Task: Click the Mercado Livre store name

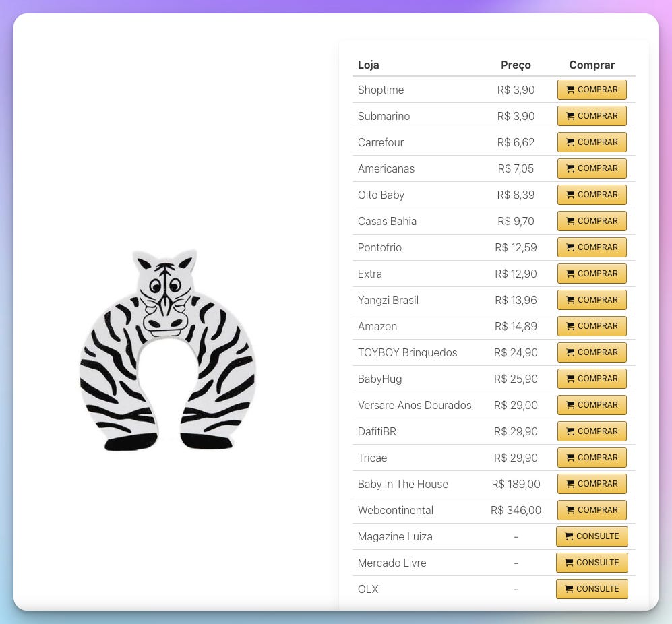Action: pos(392,563)
